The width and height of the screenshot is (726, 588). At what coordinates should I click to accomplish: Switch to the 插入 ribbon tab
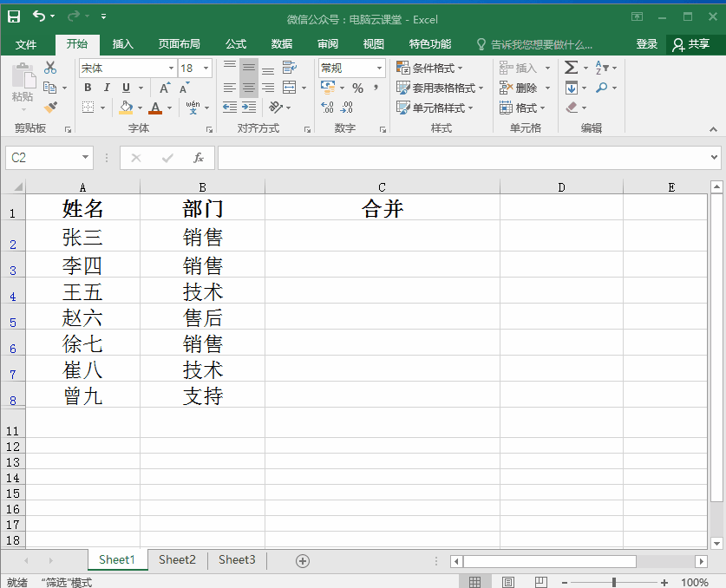coord(121,43)
